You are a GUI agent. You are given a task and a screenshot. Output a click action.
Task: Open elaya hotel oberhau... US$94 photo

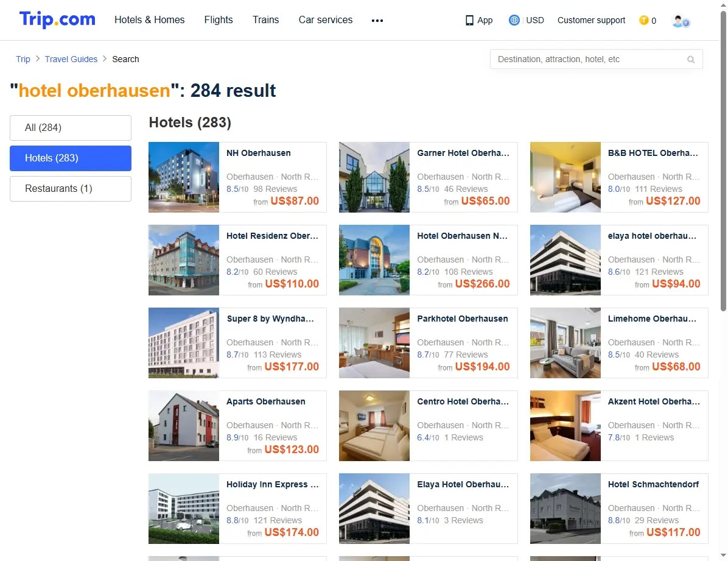click(x=565, y=260)
